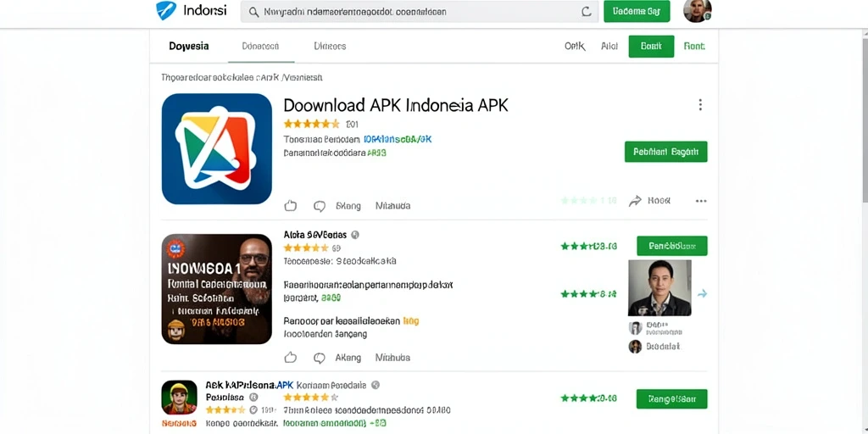The height and width of the screenshot is (434, 868).
Task: Click the green Uedeme Gay button in header
Action: pyautogui.click(x=637, y=11)
